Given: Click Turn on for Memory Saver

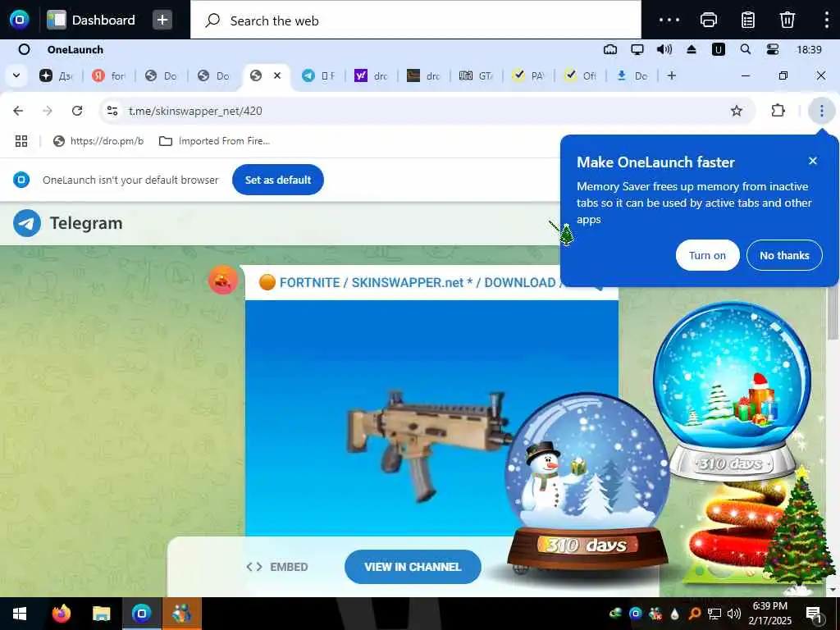Looking at the screenshot, I should tap(707, 256).
